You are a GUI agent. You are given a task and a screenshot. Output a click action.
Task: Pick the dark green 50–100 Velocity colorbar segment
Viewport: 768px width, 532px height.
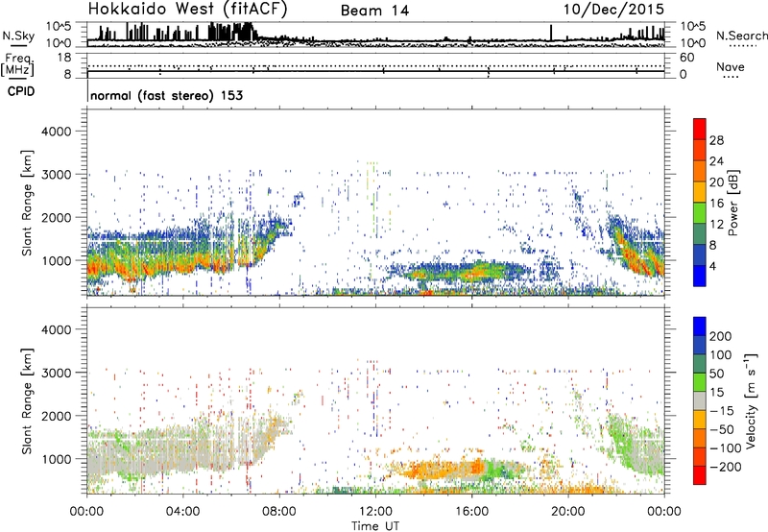click(700, 364)
